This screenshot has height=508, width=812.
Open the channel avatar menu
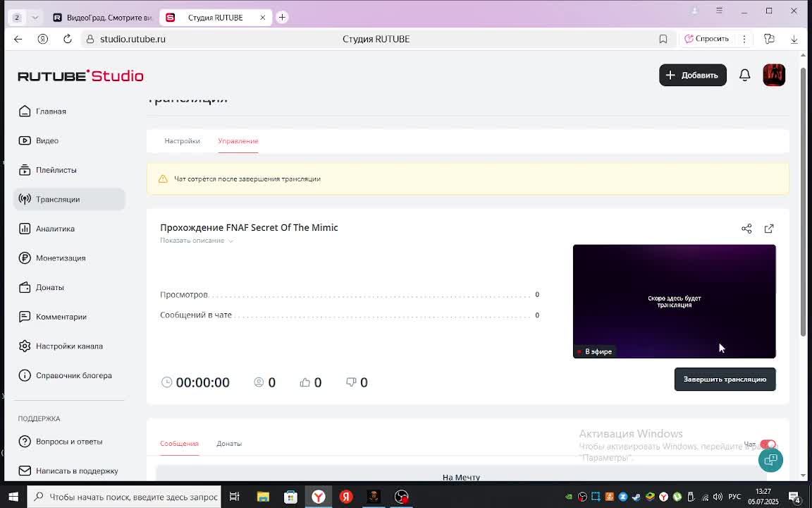[774, 75]
